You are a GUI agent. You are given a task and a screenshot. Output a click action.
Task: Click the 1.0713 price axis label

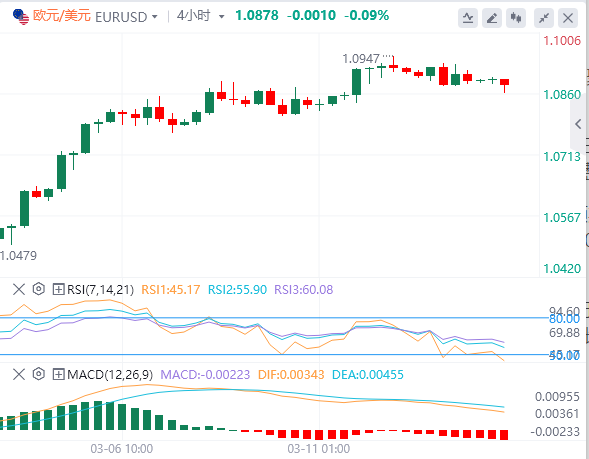[562, 157]
